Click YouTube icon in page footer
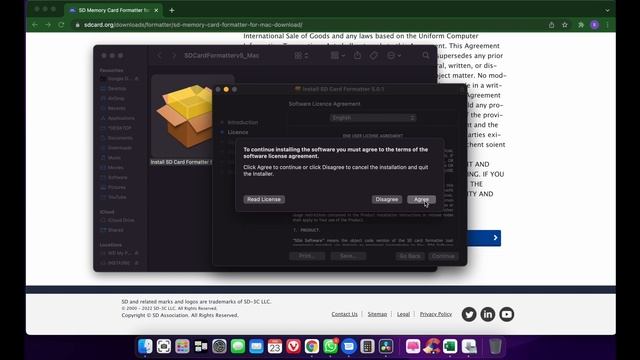The width and height of the screenshot is (640, 360). tap(507, 314)
